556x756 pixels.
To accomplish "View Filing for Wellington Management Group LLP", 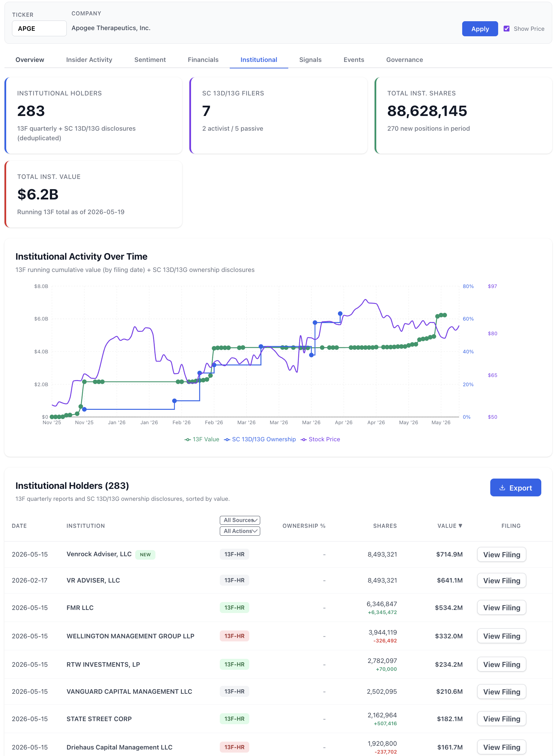I will pos(502,636).
